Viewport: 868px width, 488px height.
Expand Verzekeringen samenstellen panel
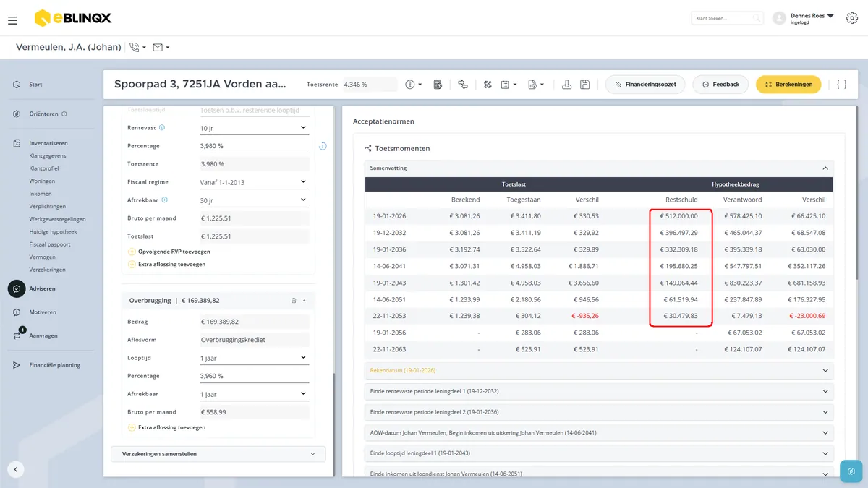click(218, 454)
